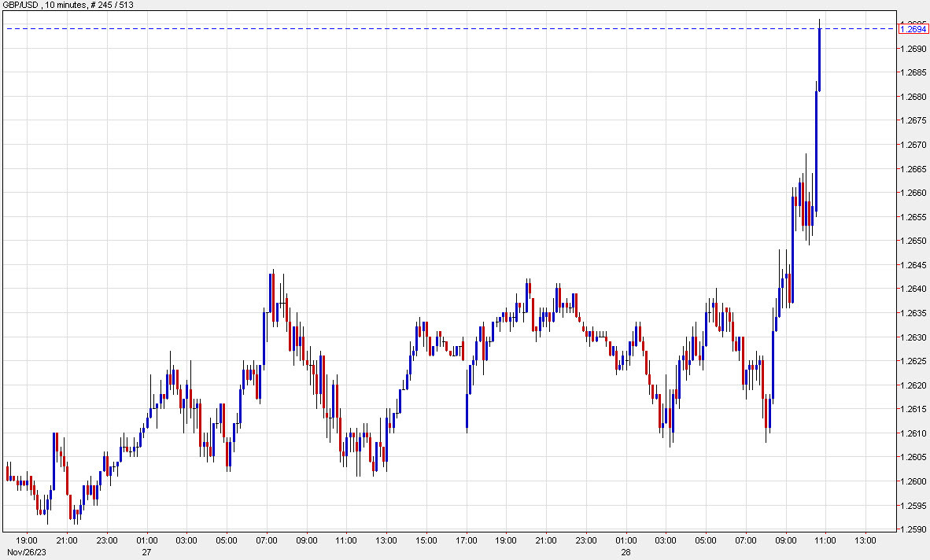Click the 1.2645 price axis label

coord(913,265)
